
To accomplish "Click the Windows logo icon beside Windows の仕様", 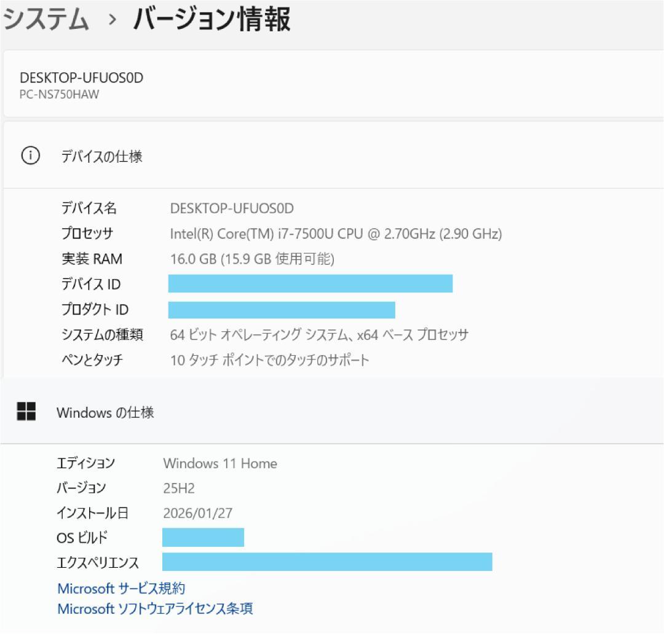I will point(27,410).
